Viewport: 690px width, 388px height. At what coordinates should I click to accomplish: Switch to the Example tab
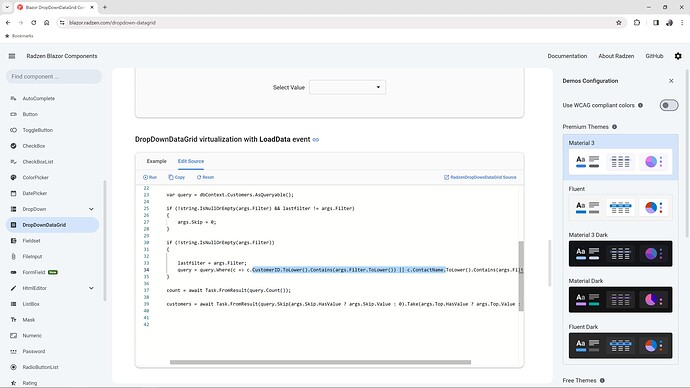click(x=157, y=161)
